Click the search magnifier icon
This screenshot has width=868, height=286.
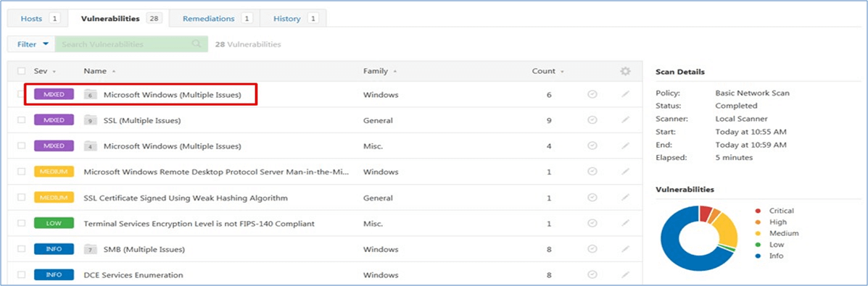(196, 44)
